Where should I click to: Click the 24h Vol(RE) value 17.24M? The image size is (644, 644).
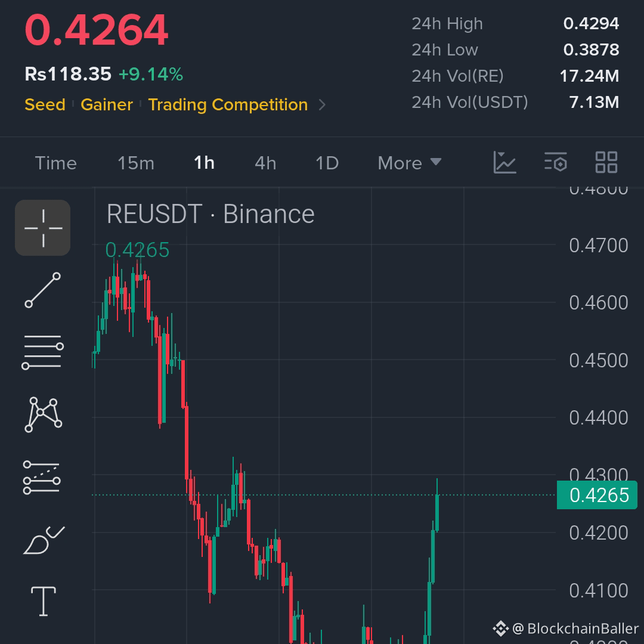click(589, 76)
